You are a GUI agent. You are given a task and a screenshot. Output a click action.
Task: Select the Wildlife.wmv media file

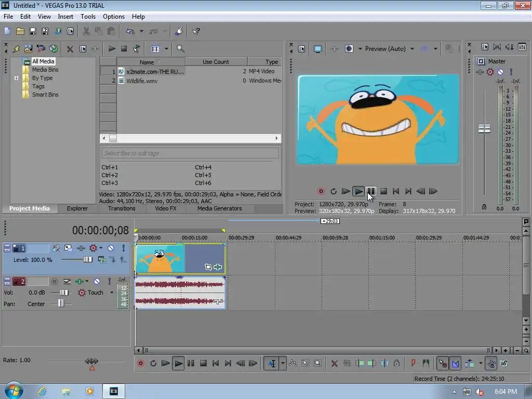[x=142, y=81]
